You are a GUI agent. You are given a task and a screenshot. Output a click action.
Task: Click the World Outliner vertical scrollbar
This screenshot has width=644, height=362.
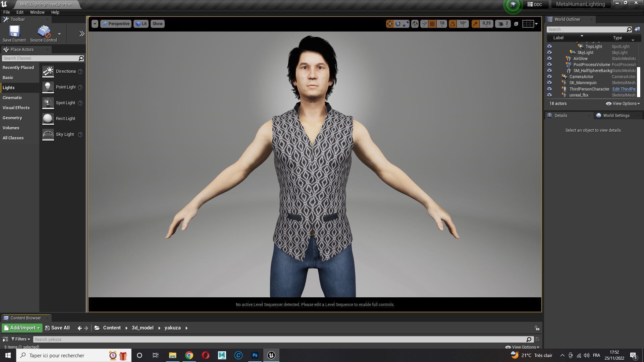(639, 82)
